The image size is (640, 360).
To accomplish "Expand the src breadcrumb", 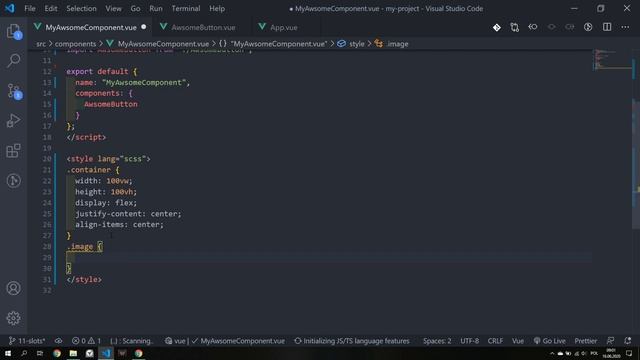I will [41, 44].
